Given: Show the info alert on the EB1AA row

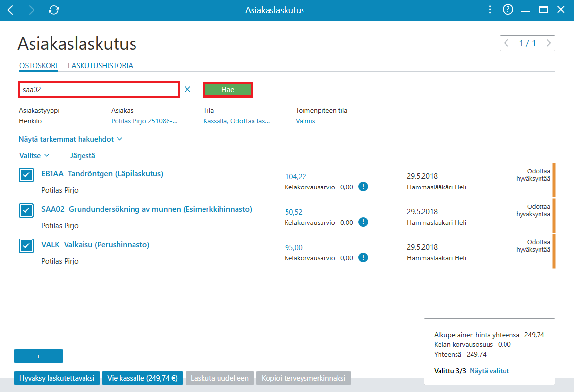Looking at the screenshot, I should pos(363,187).
